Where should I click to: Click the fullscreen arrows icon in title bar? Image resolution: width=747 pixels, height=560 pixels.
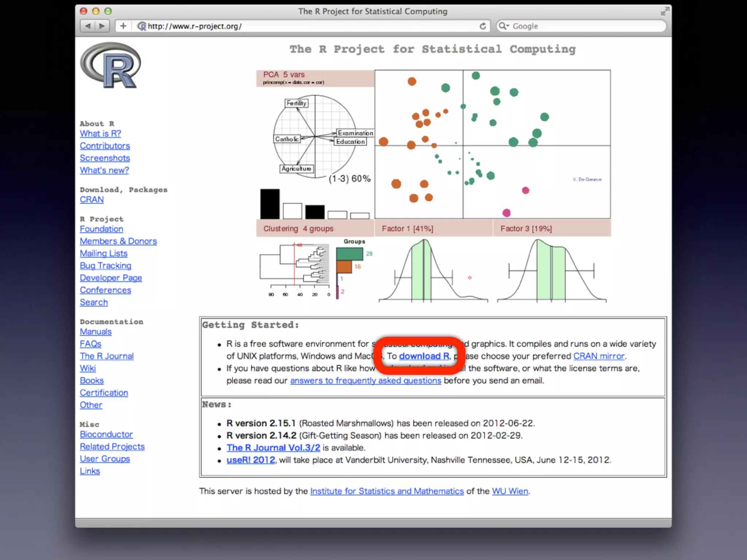[665, 12]
